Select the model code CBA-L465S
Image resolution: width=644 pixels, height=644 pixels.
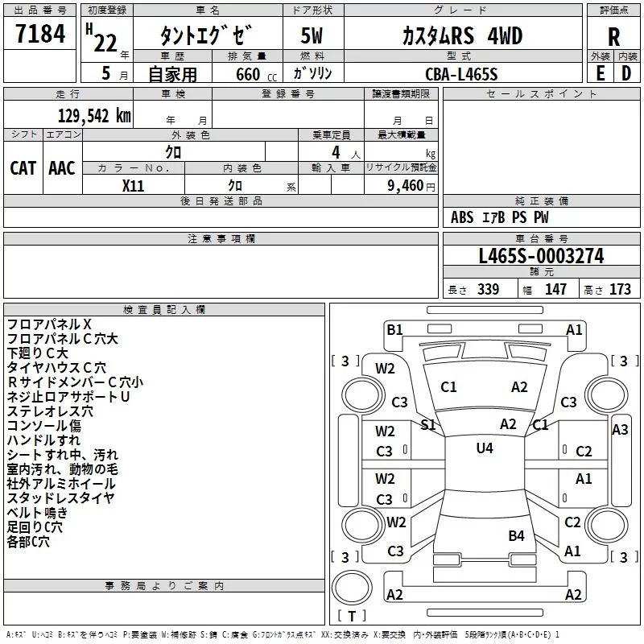point(462,73)
